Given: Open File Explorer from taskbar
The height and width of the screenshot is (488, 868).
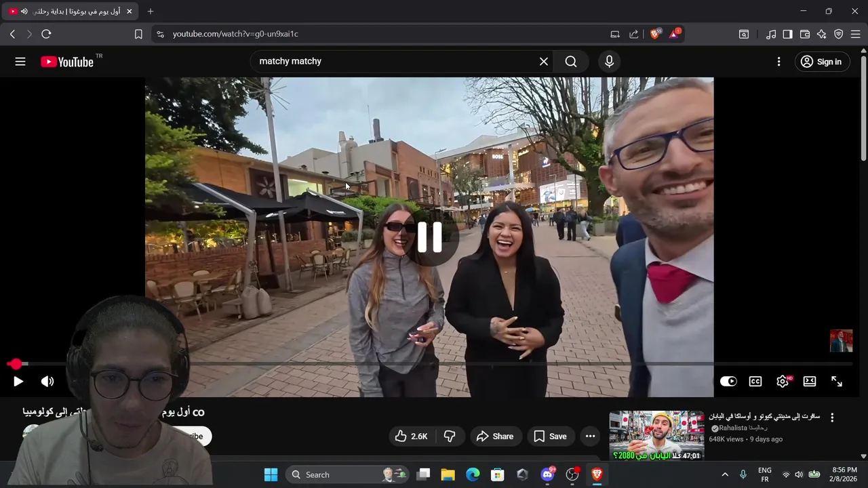Looking at the screenshot, I should tap(448, 474).
